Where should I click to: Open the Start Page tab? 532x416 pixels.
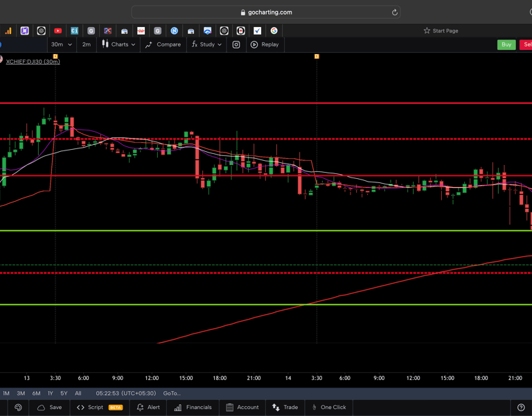441,31
